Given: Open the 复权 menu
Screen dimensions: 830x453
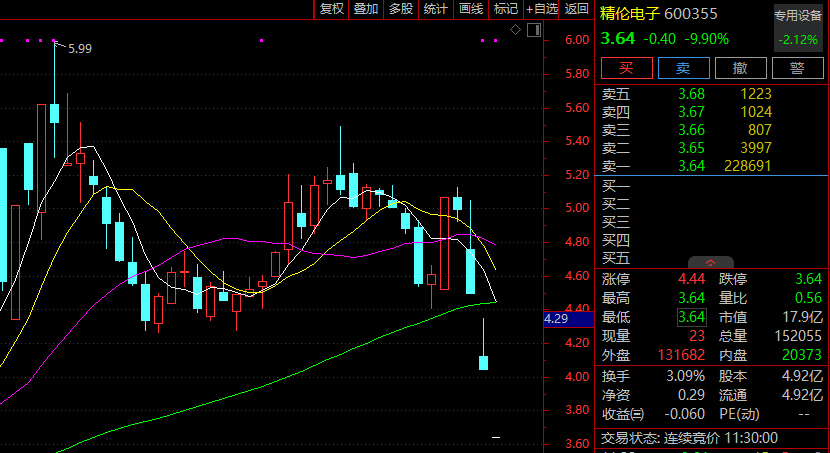Looking at the screenshot, I should [x=331, y=9].
